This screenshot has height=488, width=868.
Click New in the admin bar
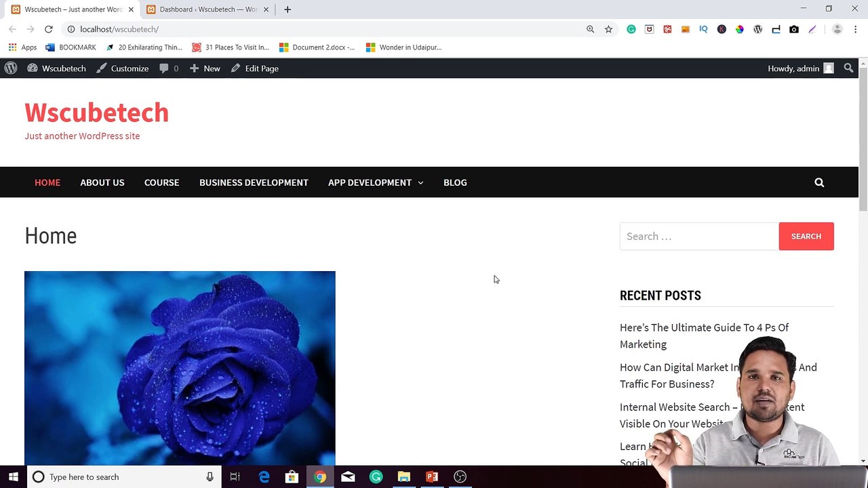205,68
